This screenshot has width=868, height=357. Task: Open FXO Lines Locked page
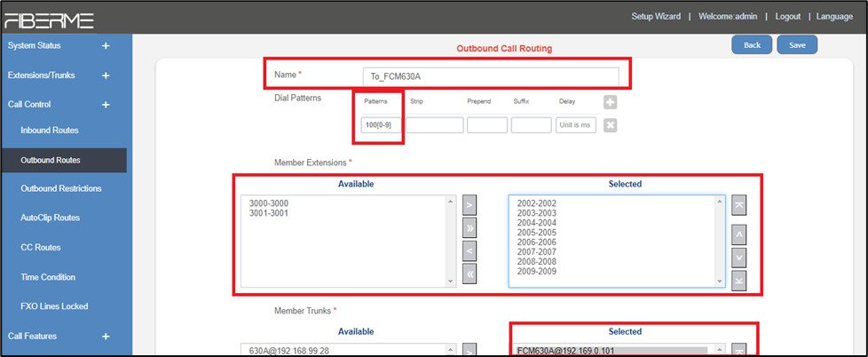coord(54,306)
